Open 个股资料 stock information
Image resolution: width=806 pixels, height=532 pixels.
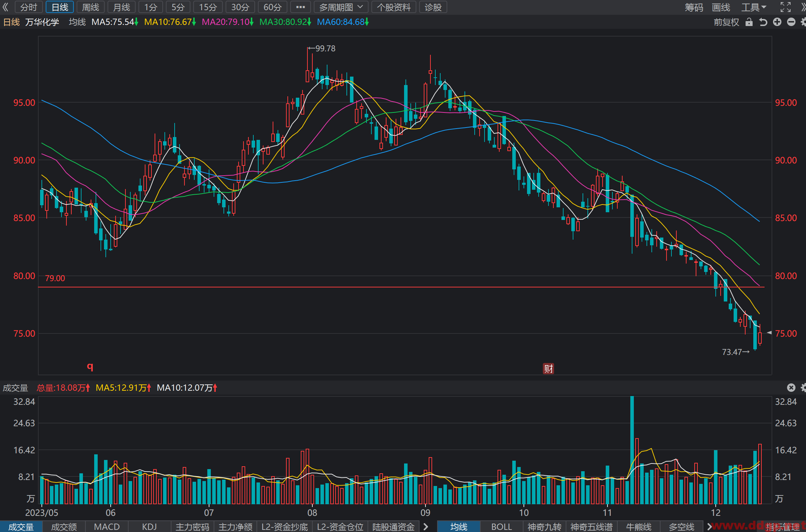(x=394, y=7)
